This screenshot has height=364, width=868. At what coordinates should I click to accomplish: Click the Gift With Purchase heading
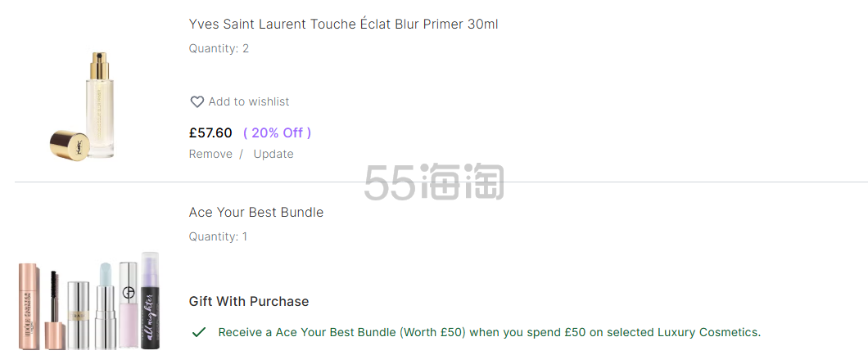[249, 302]
